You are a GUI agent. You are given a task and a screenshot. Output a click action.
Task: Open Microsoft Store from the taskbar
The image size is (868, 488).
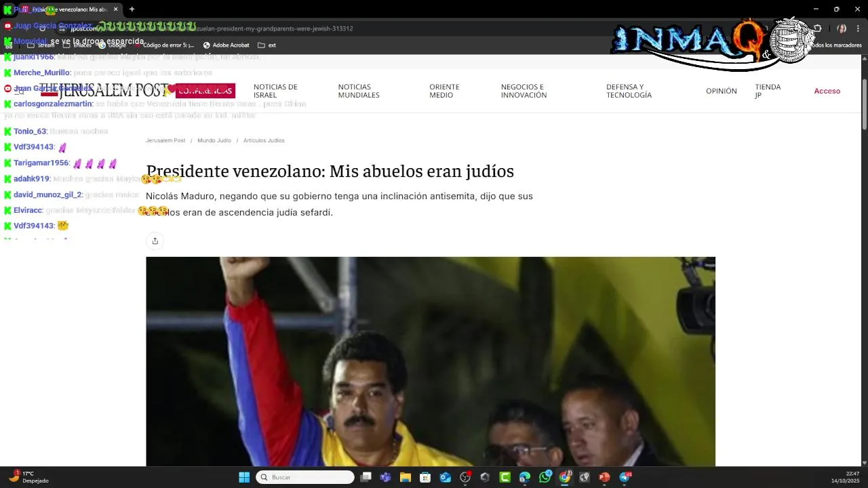click(x=425, y=477)
